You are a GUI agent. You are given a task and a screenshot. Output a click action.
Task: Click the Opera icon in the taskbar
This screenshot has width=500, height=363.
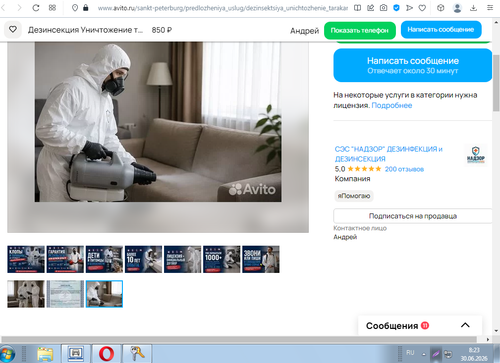[106, 354]
